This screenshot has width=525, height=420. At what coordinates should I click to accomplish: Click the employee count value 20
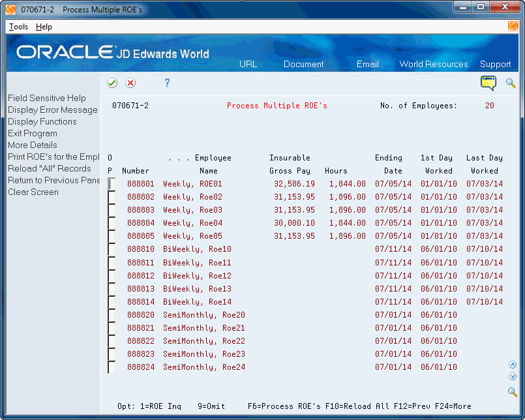click(490, 106)
